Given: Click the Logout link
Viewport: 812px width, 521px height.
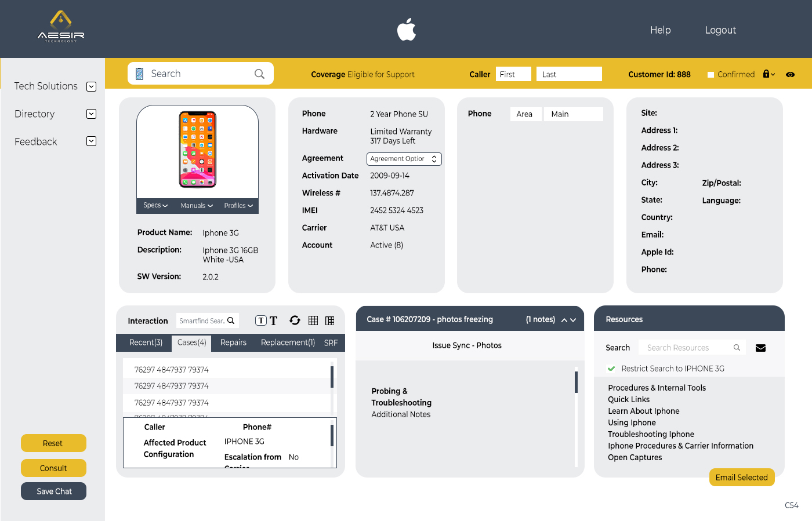Looking at the screenshot, I should pyautogui.click(x=720, y=30).
